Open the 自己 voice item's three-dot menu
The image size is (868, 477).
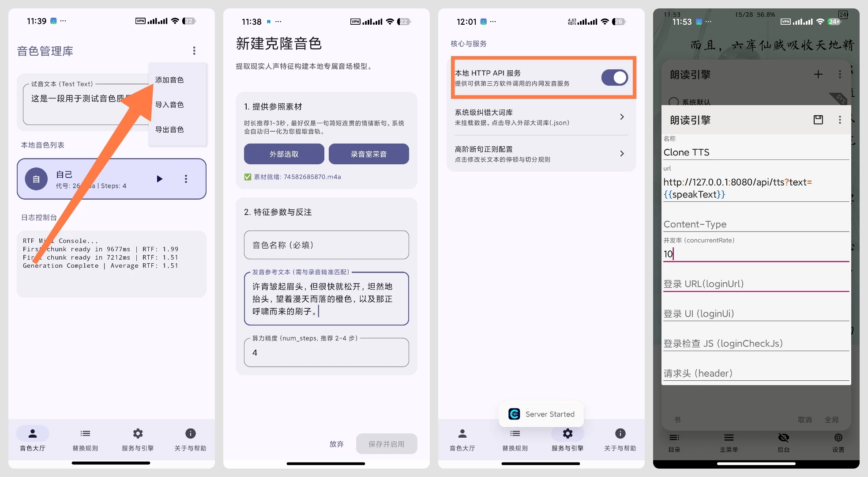coord(186,179)
